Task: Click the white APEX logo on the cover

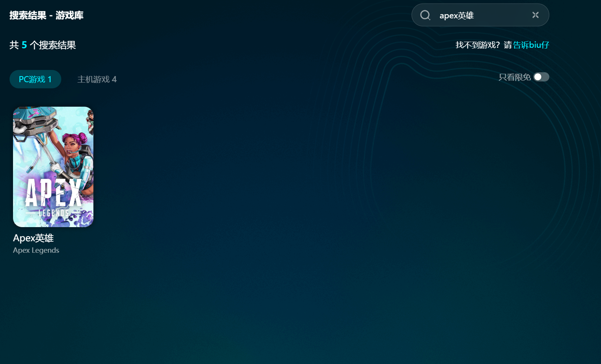Action: 53,193
